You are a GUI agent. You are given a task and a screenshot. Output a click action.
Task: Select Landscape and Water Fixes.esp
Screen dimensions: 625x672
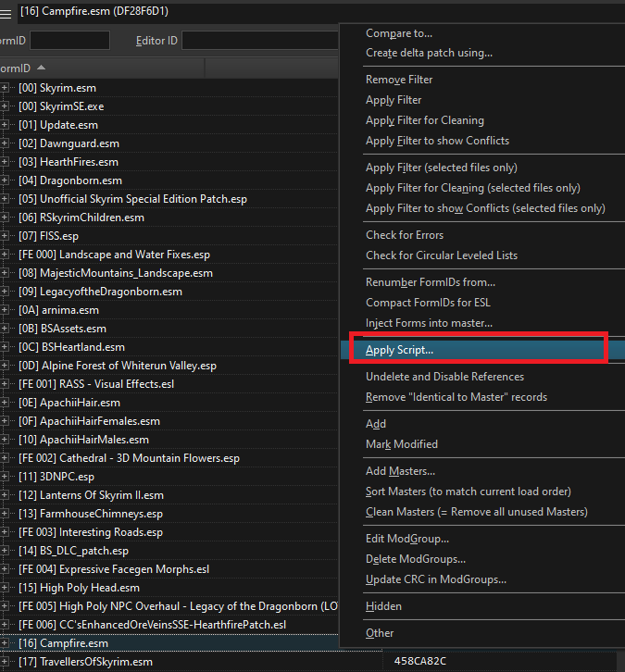click(115, 255)
